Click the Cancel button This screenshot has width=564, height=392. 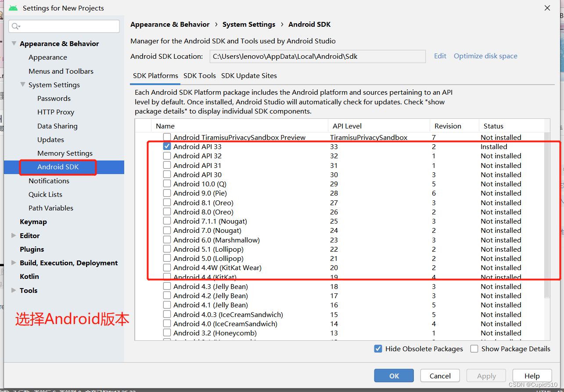click(x=440, y=376)
